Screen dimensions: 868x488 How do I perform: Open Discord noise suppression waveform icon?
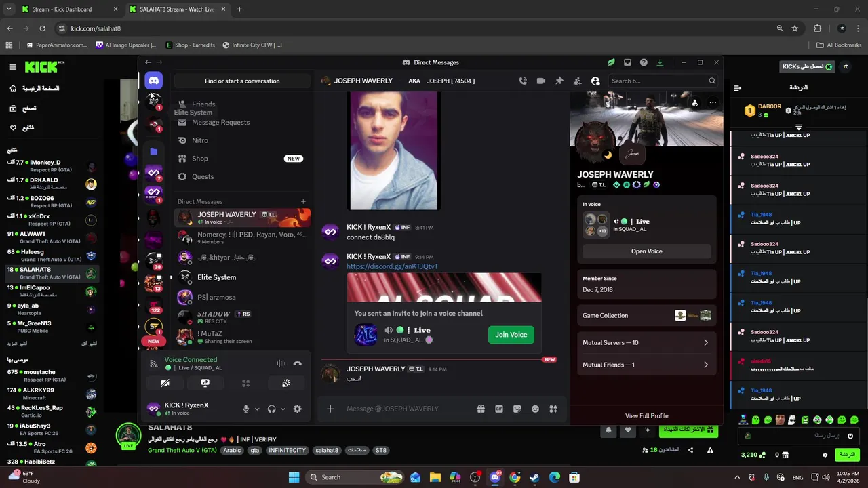(281, 363)
